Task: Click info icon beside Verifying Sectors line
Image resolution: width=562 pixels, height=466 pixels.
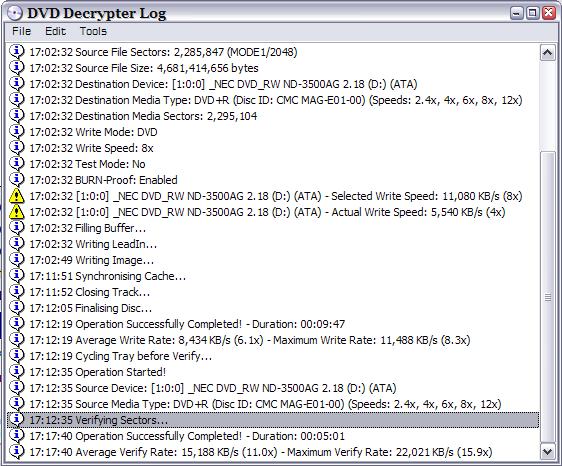Action: [x=16, y=420]
